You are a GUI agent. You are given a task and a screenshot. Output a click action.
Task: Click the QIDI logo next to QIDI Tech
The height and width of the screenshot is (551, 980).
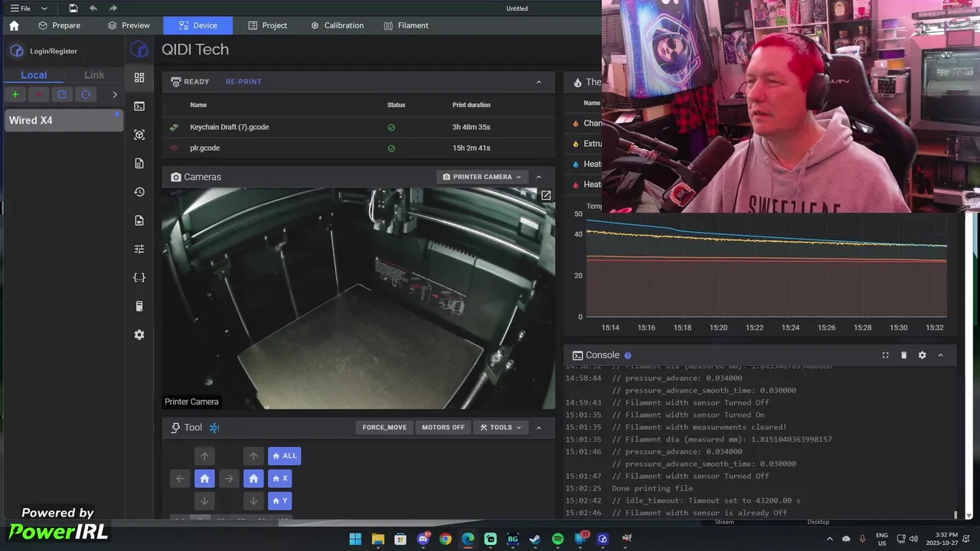pos(139,50)
